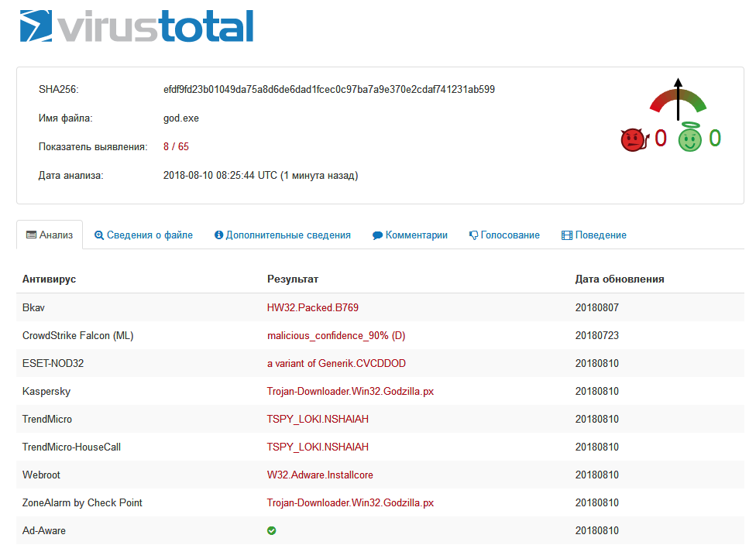Click the Показатель выявления: label
The width and height of the screenshot is (756, 545).
coord(93,147)
